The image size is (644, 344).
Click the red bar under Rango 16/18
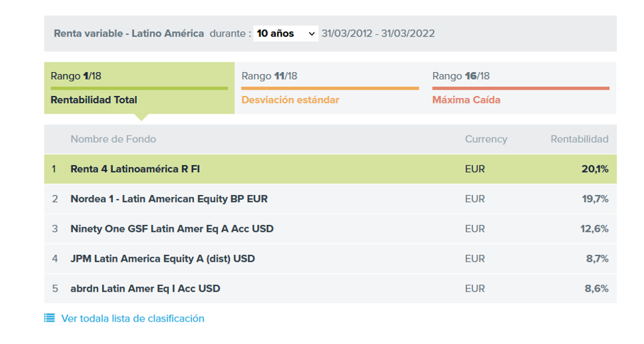521,88
